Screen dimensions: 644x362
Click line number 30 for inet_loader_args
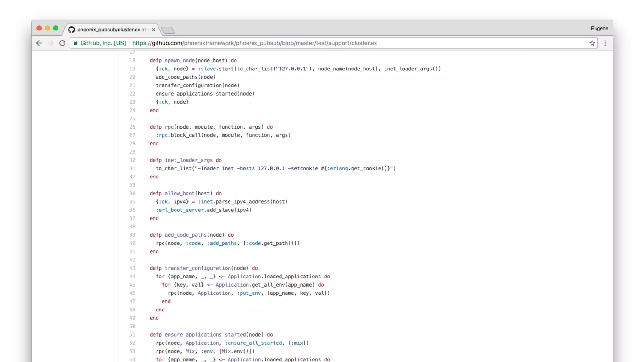coord(132,160)
